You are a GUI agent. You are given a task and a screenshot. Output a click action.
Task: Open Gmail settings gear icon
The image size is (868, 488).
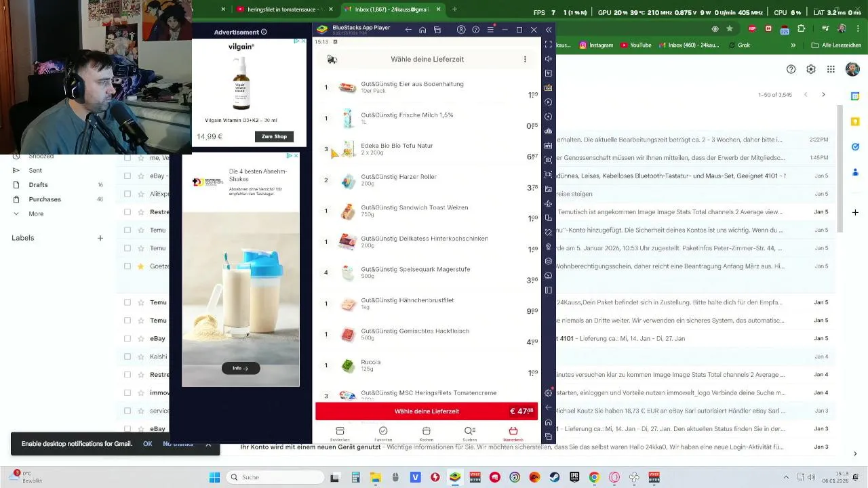(x=811, y=69)
